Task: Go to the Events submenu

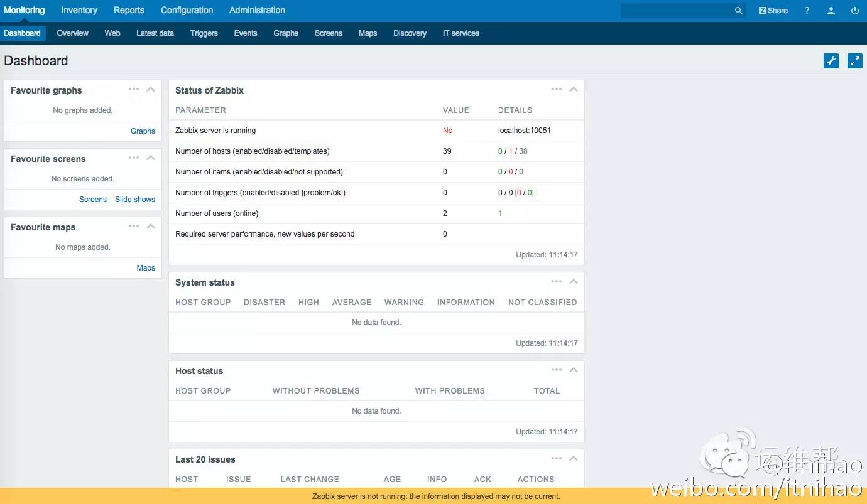Action: [246, 33]
